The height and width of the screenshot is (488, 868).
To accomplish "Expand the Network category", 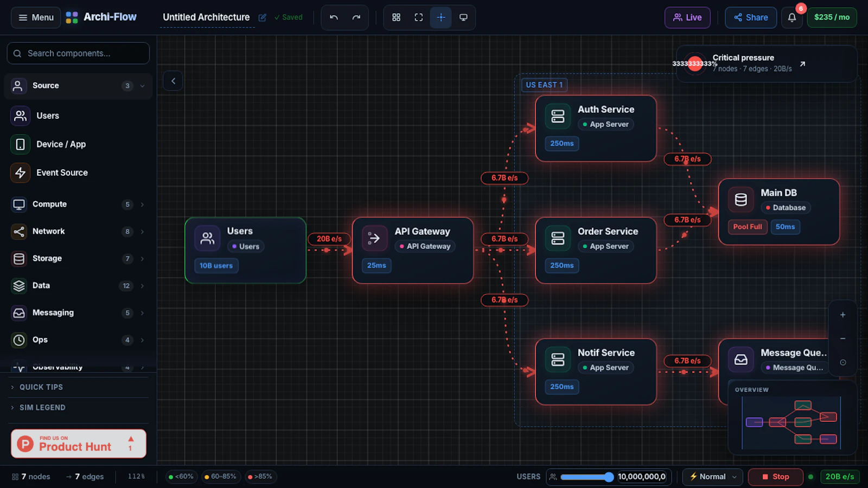I will (78, 232).
